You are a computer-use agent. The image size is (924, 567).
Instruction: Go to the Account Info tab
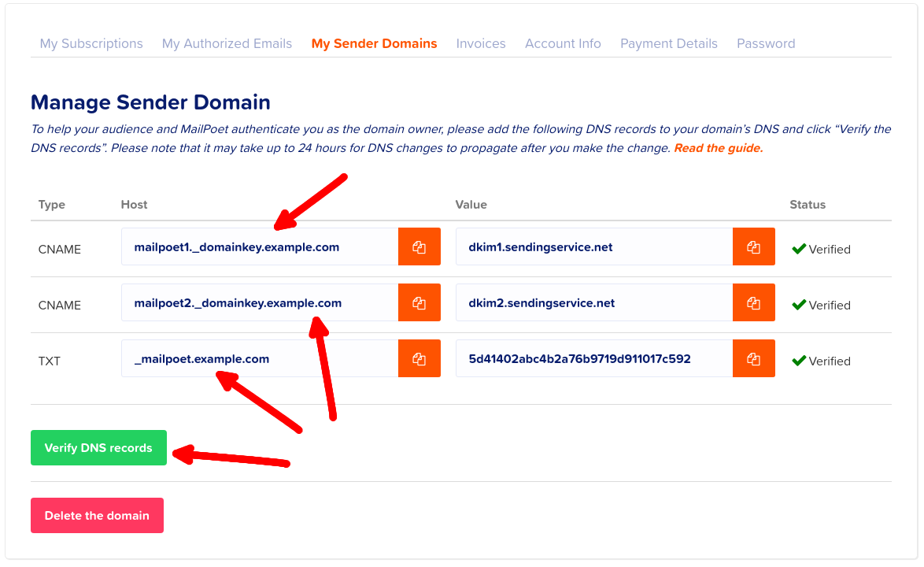pos(563,43)
